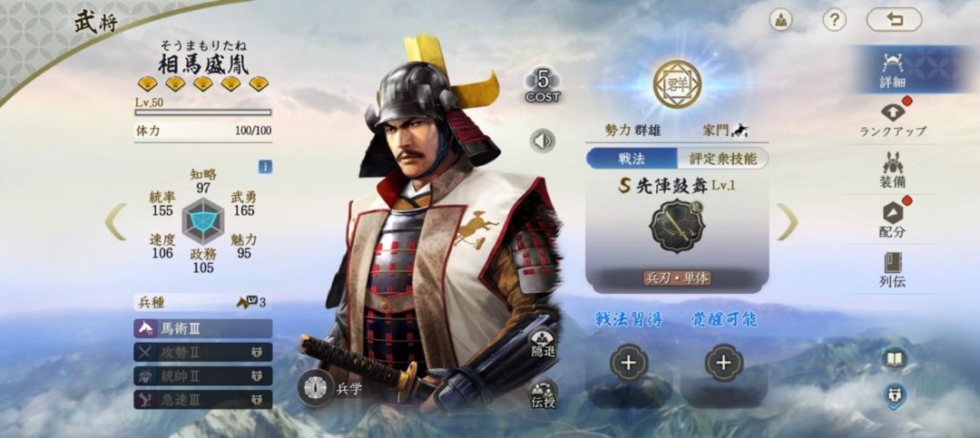
Task: Add a tactic in 戦法習得 slot
Action: coord(628,363)
